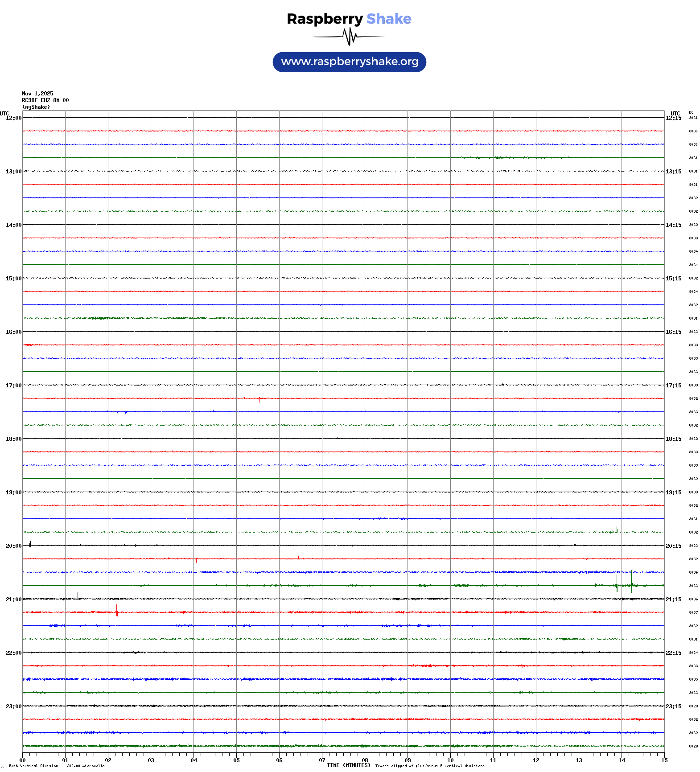The width and height of the screenshot is (700, 772).
Task: Click the TIME (MINUTES) axis title
Action: pos(348,765)
